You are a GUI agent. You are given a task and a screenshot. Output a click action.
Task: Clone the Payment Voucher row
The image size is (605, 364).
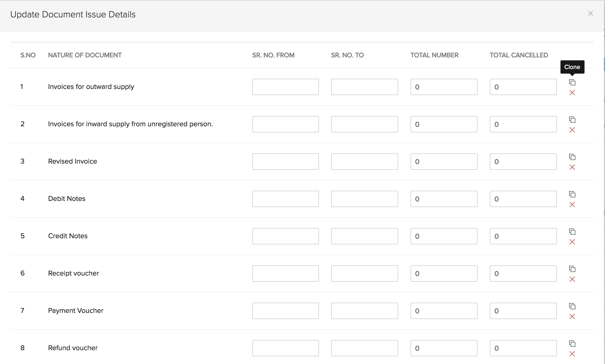[572, 306]
